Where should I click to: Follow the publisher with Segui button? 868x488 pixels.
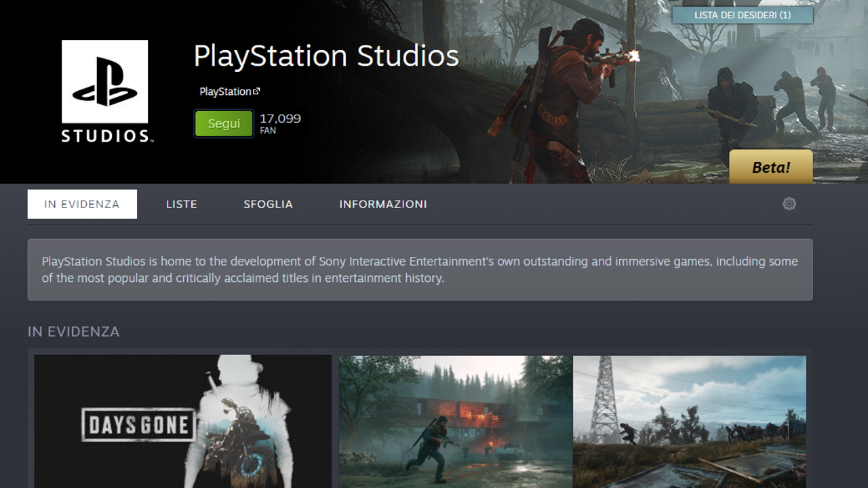click(224, 124)
